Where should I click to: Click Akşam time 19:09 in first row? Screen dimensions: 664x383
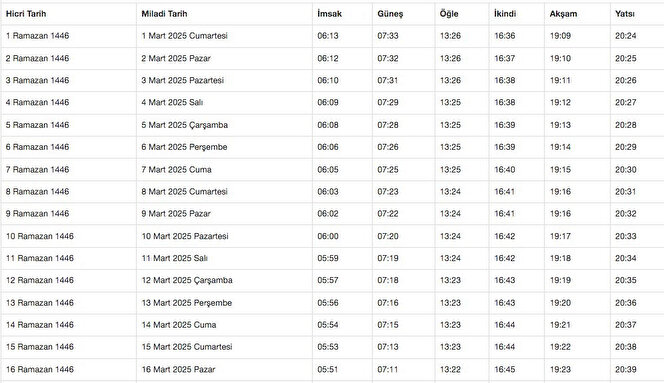(x=560, y=36)
